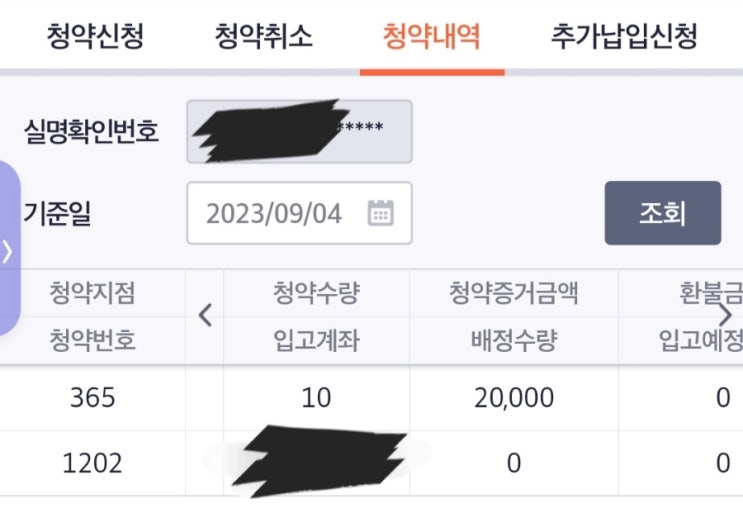Click the 실명확인번호 masked input field
This screenshot has width=743, height=518.
[299, 131]
